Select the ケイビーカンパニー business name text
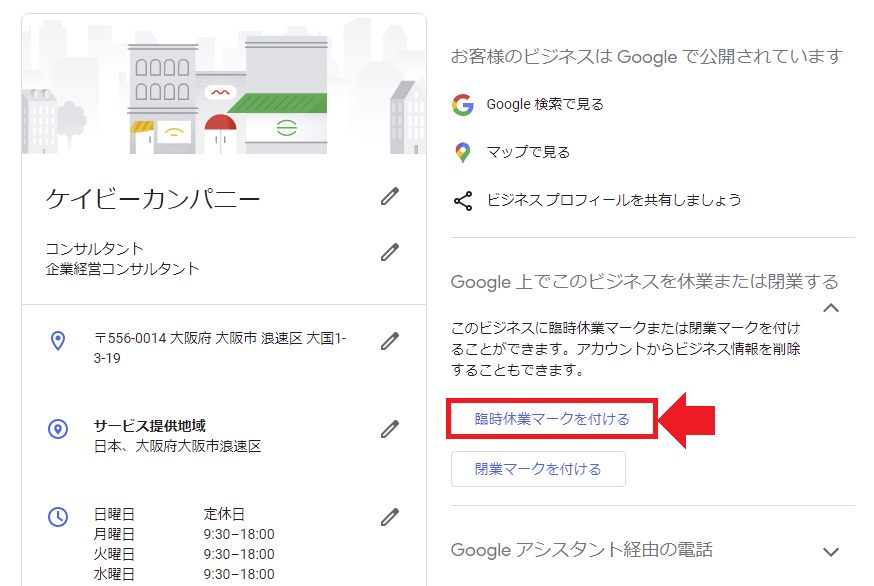The image size is (874, 586). point(153,198)
